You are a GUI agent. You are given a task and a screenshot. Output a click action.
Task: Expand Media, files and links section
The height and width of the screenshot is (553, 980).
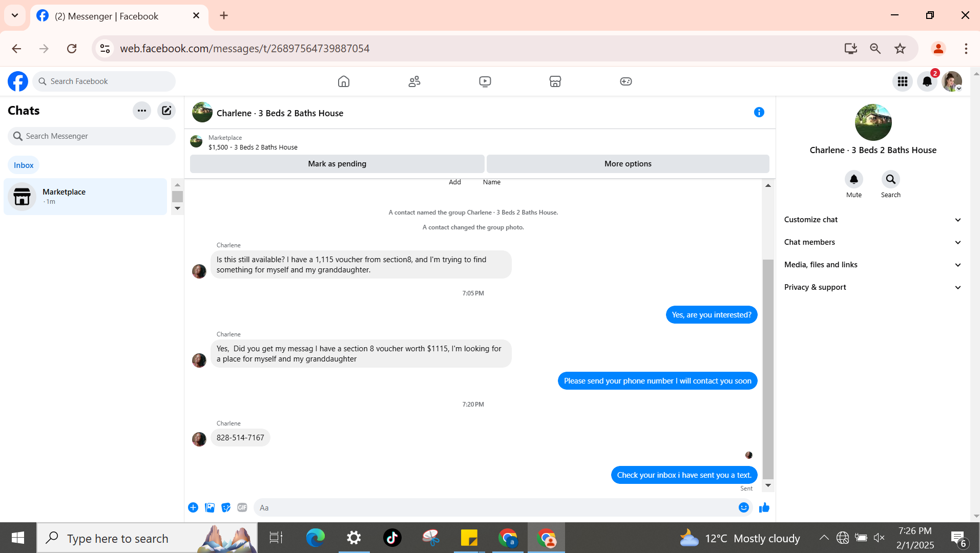click(x=872, y=265)
